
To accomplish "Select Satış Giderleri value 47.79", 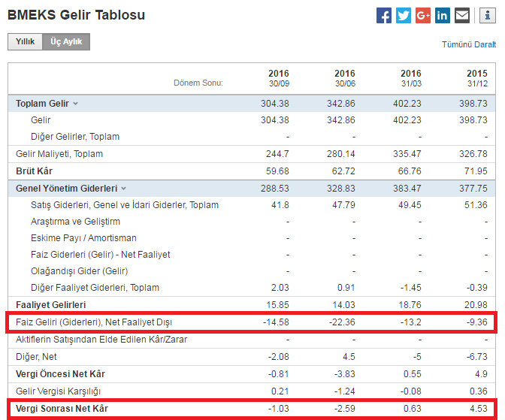I will click(343, 205).
